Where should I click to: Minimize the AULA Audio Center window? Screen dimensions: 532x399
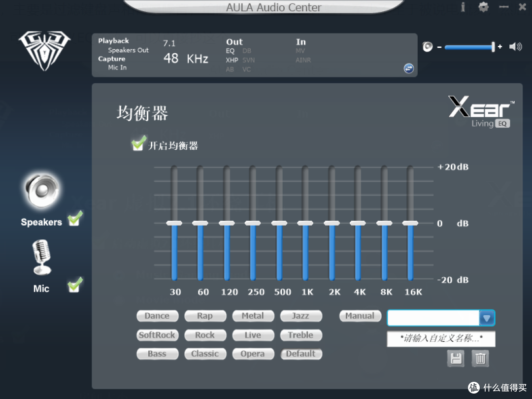(504, 7)
